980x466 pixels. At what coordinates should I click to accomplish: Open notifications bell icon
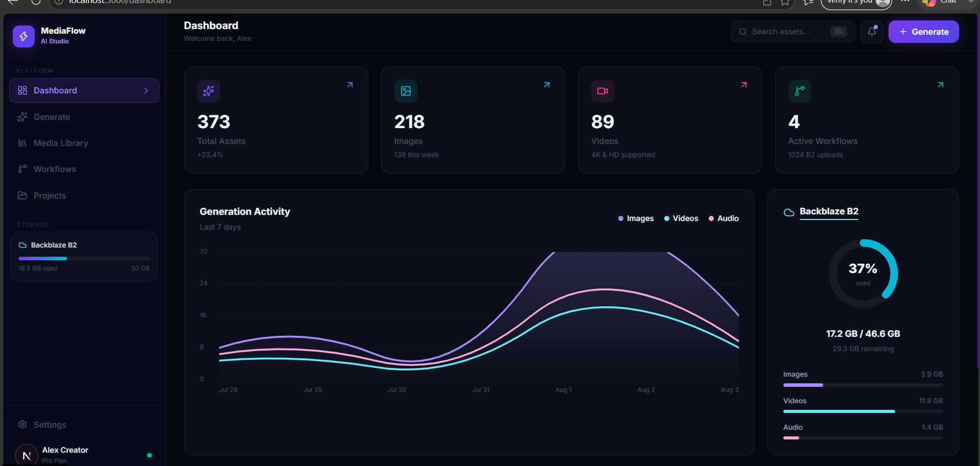[872, 32]
